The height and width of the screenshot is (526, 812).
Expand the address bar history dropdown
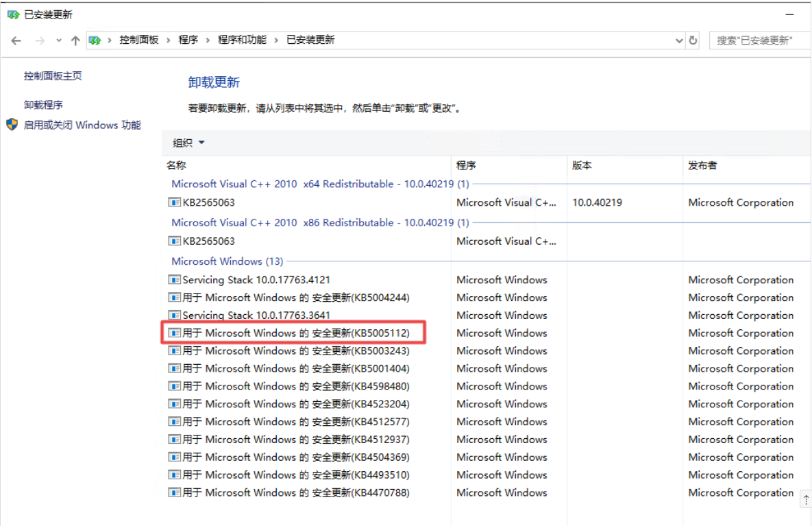tap(679, 40)
